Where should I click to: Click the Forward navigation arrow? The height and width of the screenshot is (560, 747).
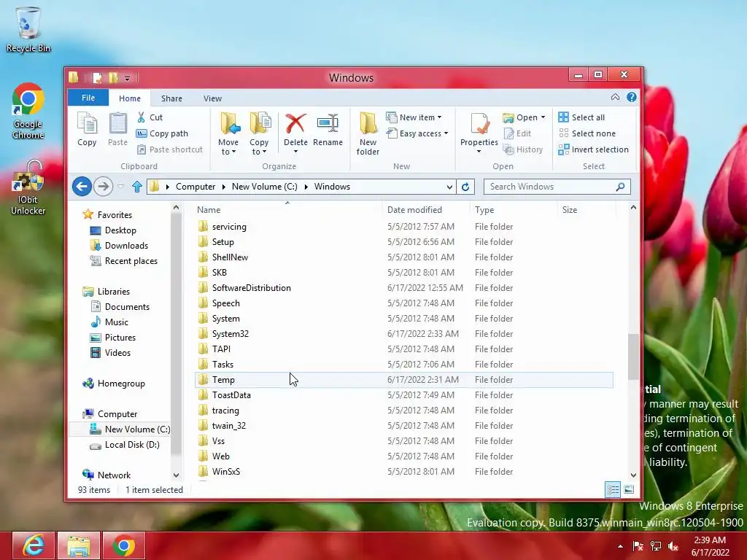103,186
